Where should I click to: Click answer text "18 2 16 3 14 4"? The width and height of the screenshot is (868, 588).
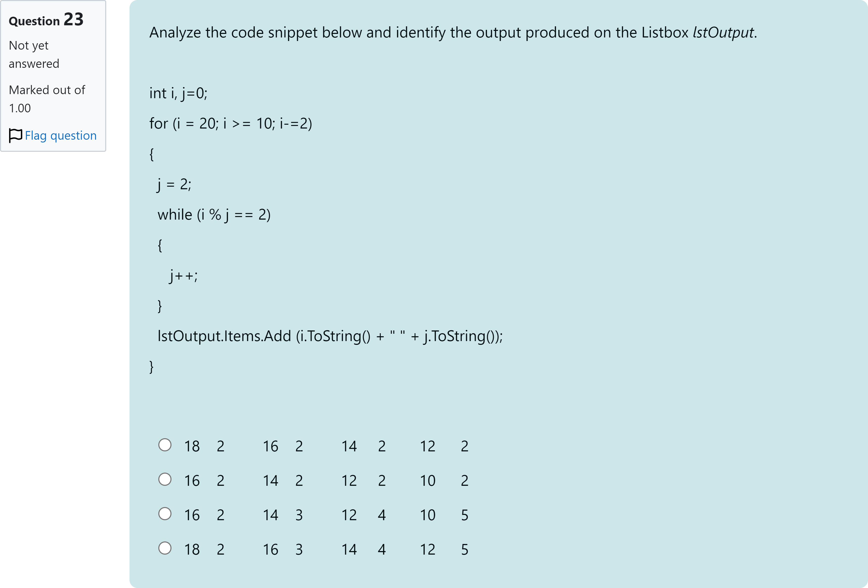pyautogui.click(x=326, y=549)
